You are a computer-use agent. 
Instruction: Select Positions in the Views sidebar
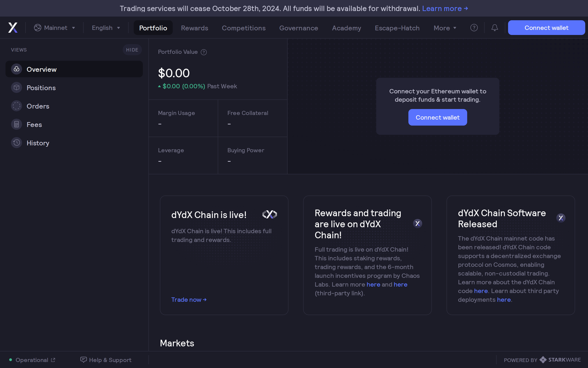click(x=74, y=88)
